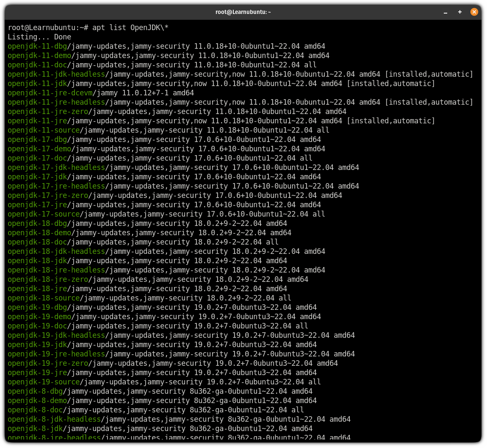Select package name openjdk-11-jre-headless
The image size is (487, 448).
click(x=56, y=102)
